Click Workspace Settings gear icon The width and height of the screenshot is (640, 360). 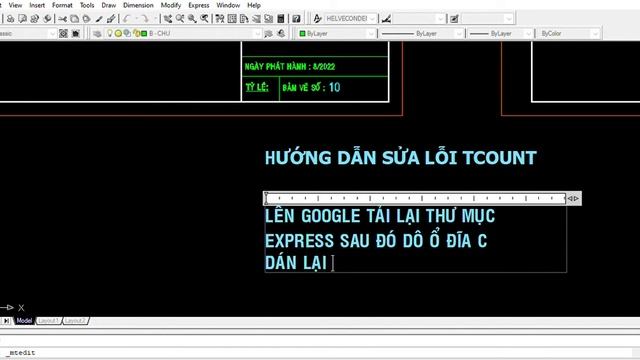(63, 33)
